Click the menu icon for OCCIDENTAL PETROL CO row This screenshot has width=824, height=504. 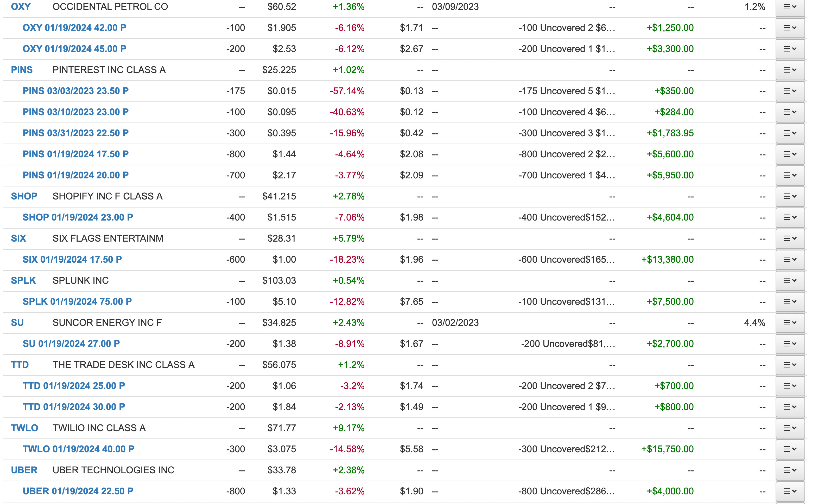[790, 7]
